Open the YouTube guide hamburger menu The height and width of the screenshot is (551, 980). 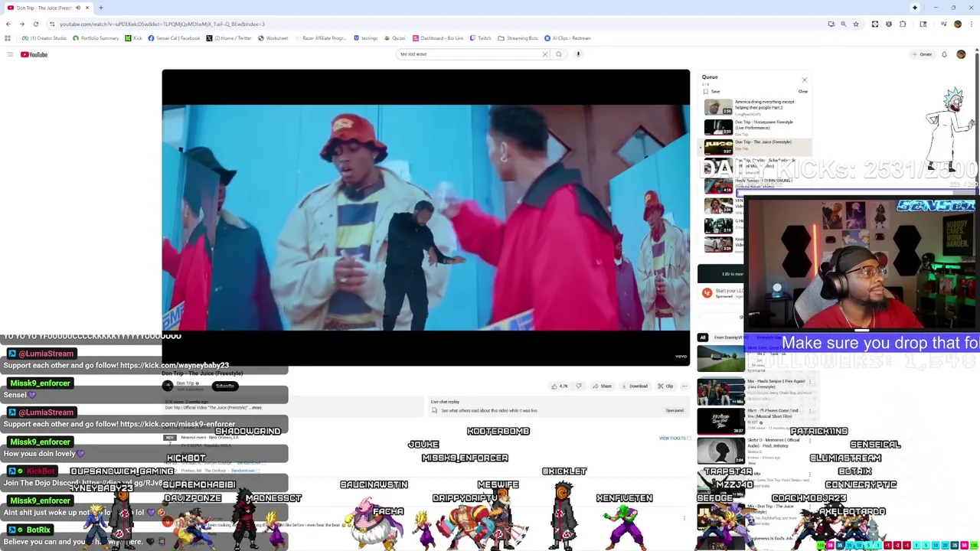tap(10, 54)
